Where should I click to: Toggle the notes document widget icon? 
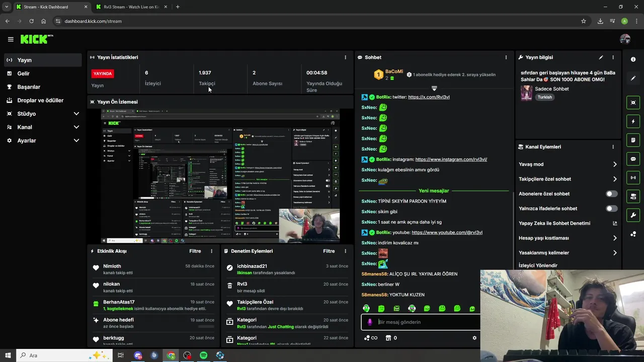[x=633, y=140]
